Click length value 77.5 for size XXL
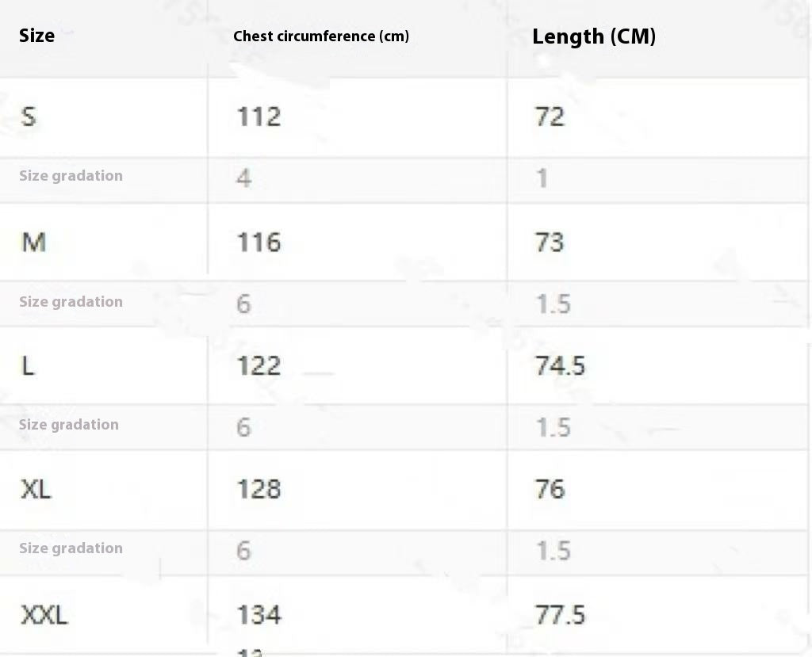812x657 pixels. [x=560, y=614]
